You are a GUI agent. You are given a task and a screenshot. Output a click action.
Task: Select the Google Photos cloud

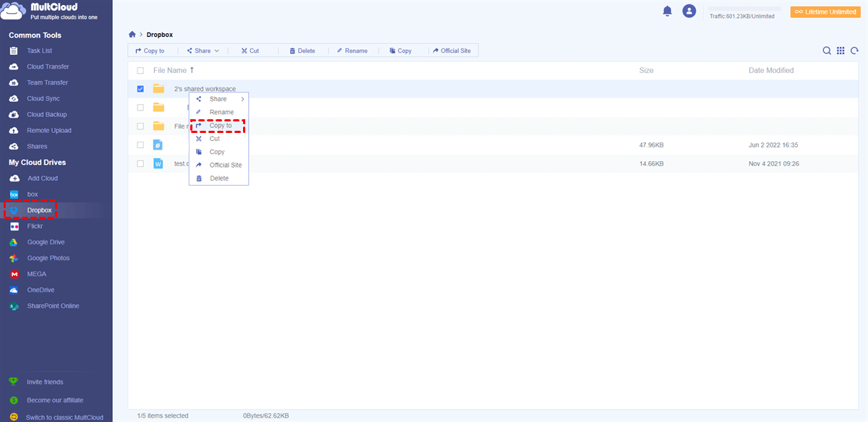coord(48,258)
